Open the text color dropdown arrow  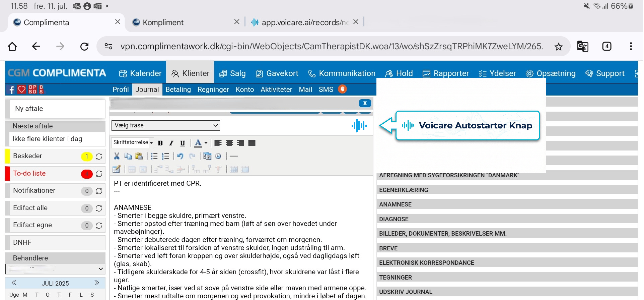tap(206, 143)
